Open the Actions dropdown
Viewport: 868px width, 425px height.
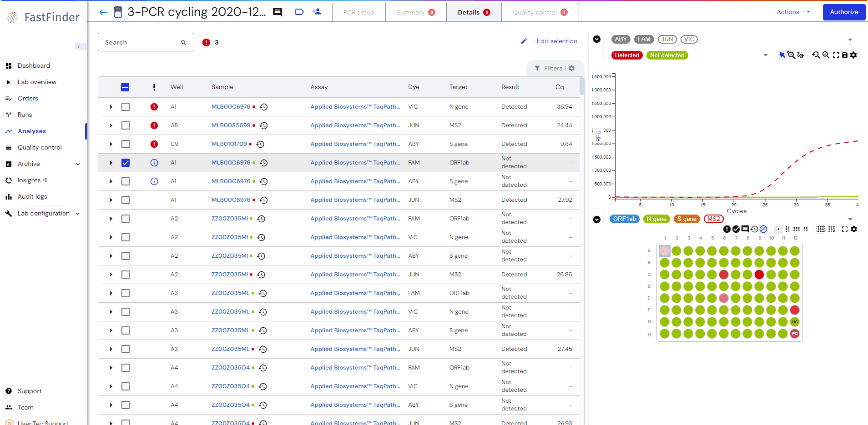coord(793,12)
